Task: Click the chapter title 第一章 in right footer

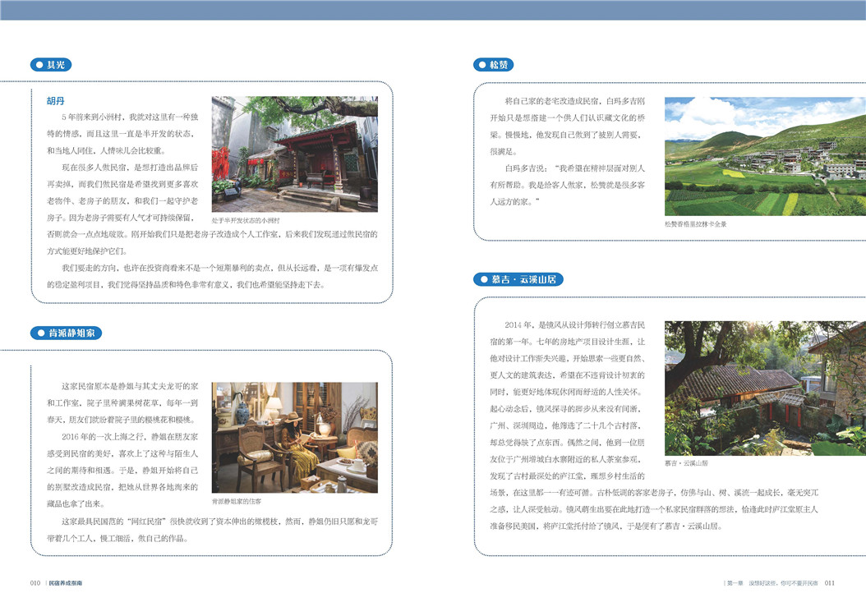Action: (x=735, y=582)
